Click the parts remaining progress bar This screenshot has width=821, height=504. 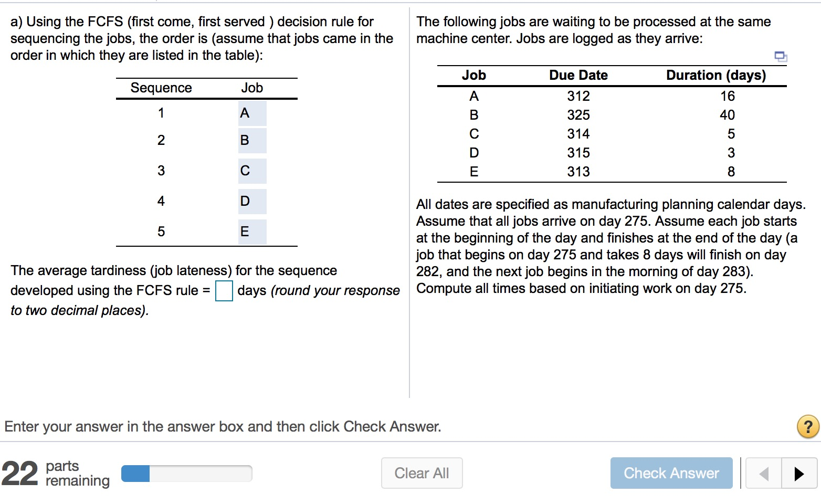pos(186,473)
